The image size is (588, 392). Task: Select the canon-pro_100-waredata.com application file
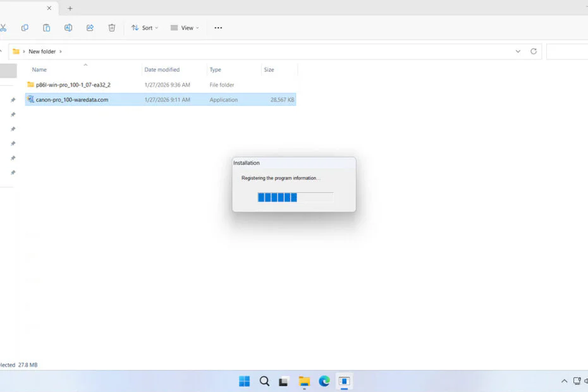[71, 99]
